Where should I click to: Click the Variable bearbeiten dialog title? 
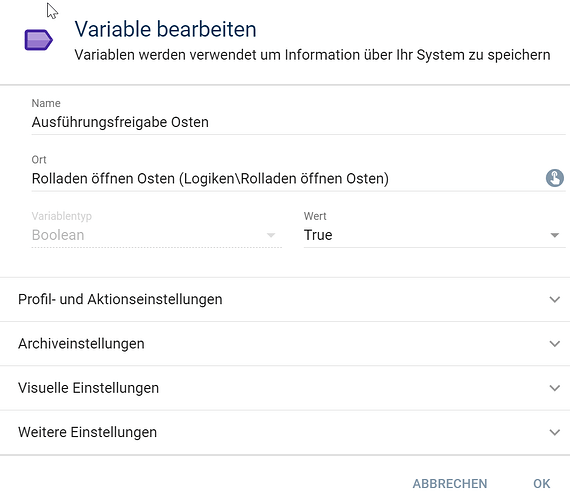point(165,29)
